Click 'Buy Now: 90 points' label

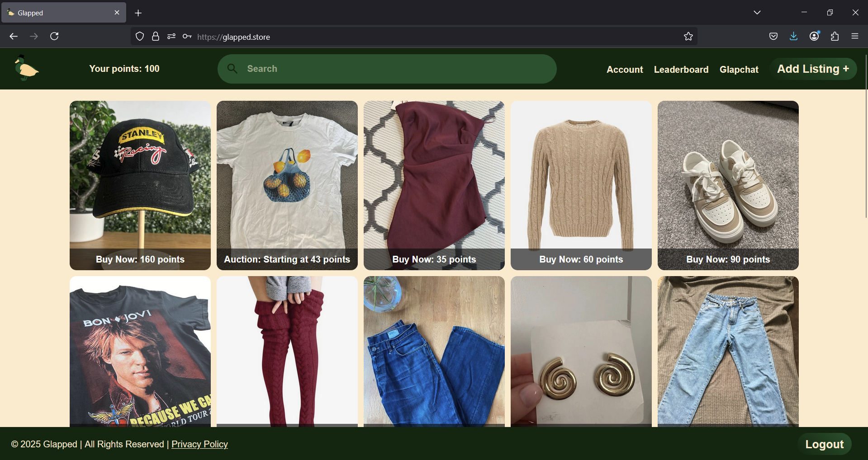coord(728,259)
